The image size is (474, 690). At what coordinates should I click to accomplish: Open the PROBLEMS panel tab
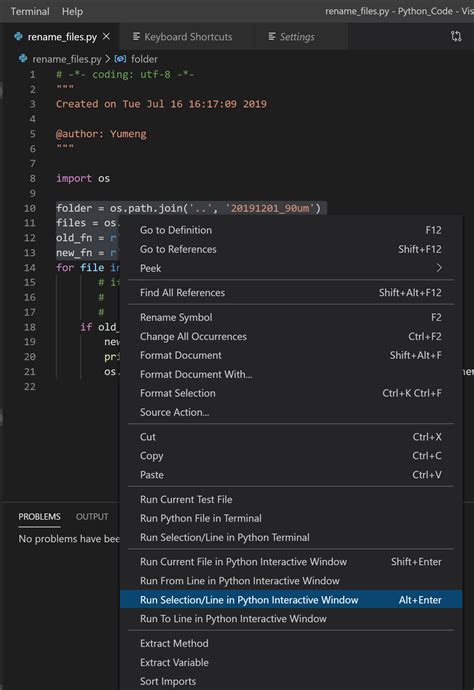point(39,517)
